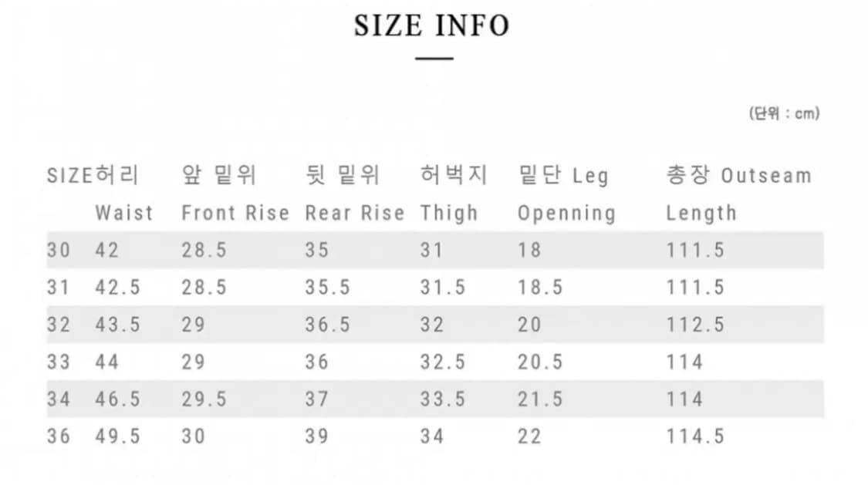Click the size 36 row label
Image resolution: width=868 pixels, height=485 pixels.
click(58, 436)
